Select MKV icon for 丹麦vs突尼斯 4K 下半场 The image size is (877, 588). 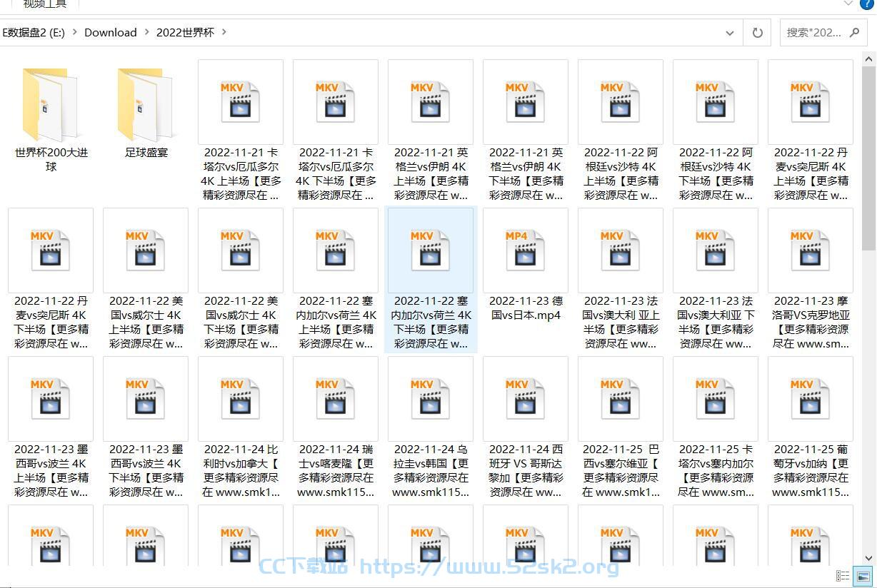pos(51,250)
